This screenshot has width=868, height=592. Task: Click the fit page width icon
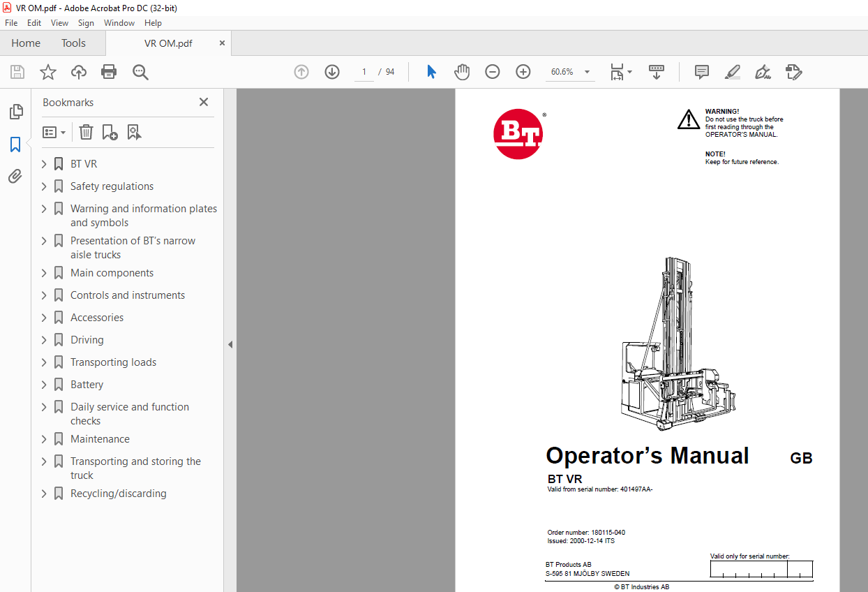617,72
